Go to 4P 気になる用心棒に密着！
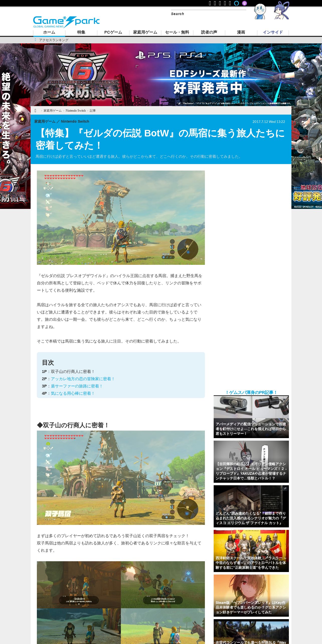The image size is (322, 644). click(x=73, y=393)
